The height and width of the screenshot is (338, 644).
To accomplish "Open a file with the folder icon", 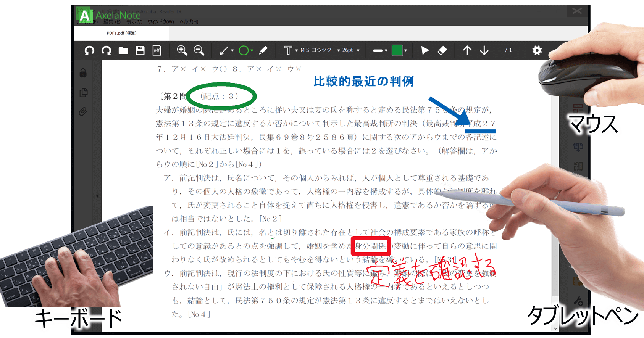I will 123,50.
